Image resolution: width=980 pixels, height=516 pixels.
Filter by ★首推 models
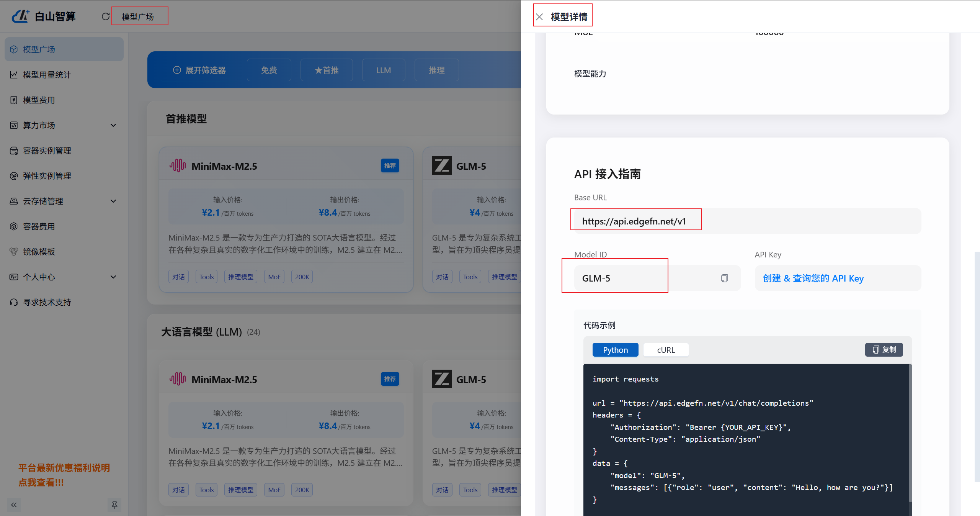327,70
